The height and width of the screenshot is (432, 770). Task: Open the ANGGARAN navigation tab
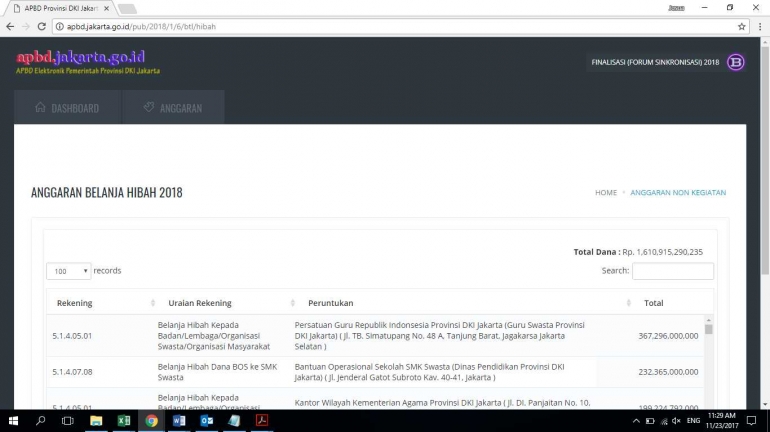point(173,108)
